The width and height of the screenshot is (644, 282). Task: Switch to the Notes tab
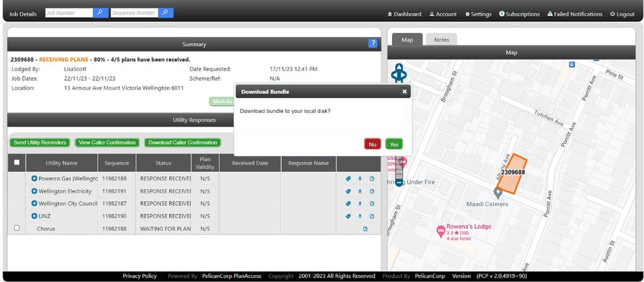(x=441, y=40)
